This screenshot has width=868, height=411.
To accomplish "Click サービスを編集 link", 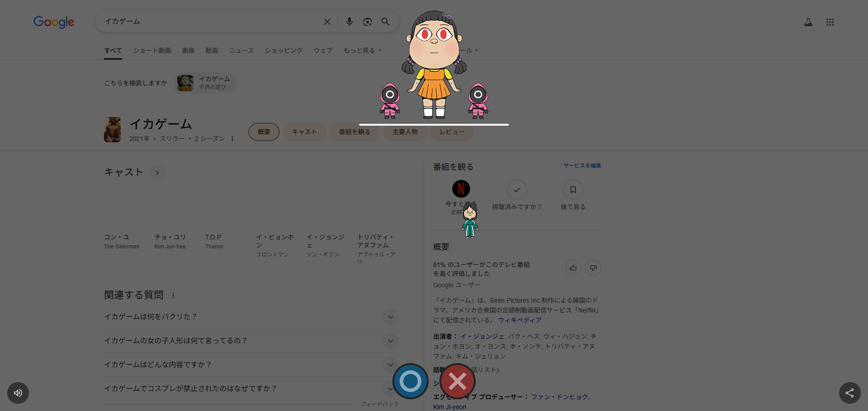I will tap(582, 166).
